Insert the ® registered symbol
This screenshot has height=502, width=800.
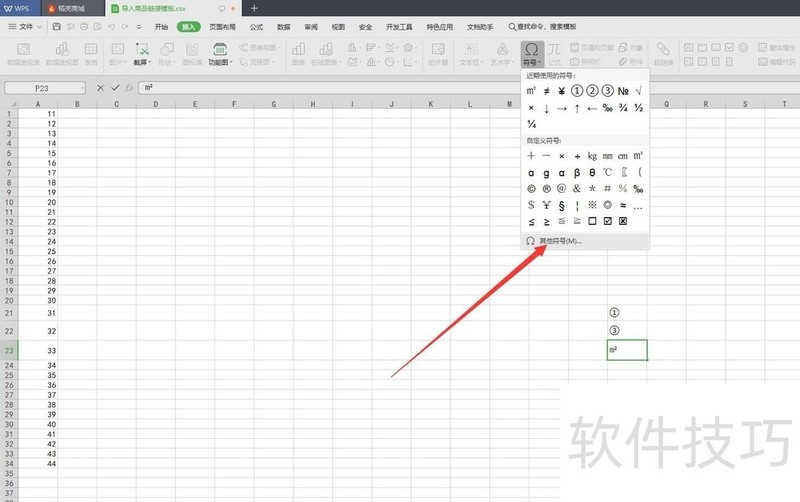546,189
